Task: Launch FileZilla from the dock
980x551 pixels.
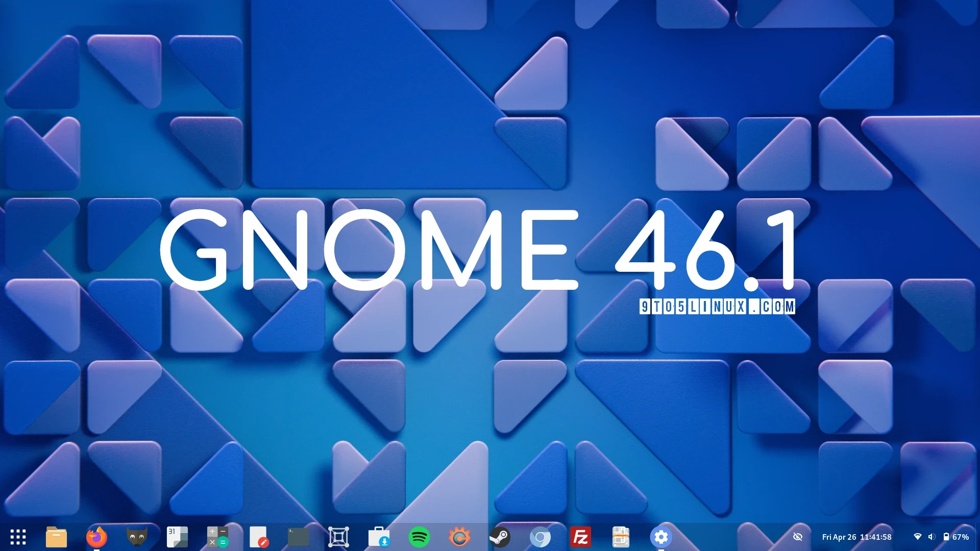Action: (x=580, y=537)
